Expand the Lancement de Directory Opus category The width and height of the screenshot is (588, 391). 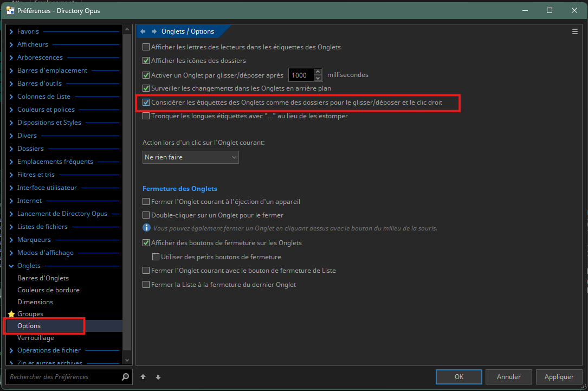[x=11, y=214]
